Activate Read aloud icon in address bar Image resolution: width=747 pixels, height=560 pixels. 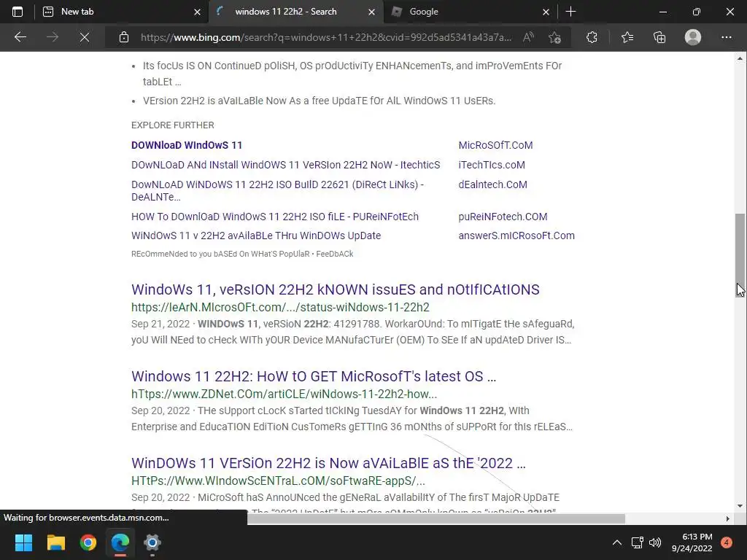pyautogui.click(x=528, y=37)
